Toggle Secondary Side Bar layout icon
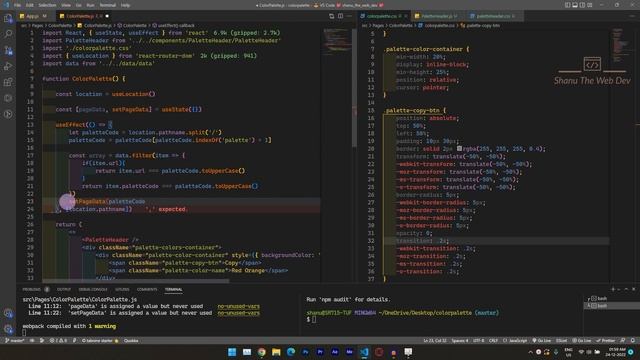This screenshot has height=360, width=640. (x=582, y=5)
